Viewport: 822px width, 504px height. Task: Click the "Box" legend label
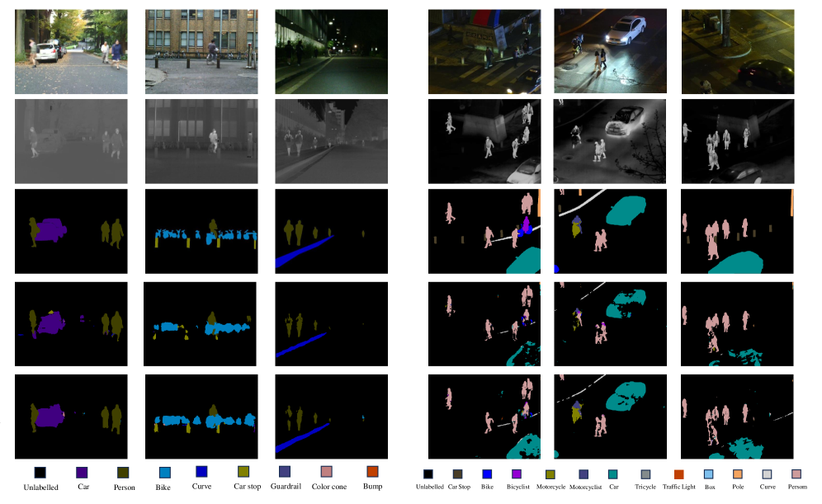coord(710,487)
